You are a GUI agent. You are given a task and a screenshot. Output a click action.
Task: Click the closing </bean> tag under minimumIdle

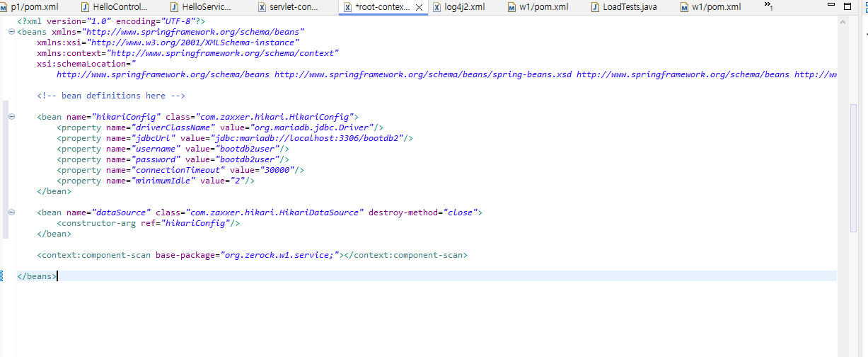click(x=54, y=191)
